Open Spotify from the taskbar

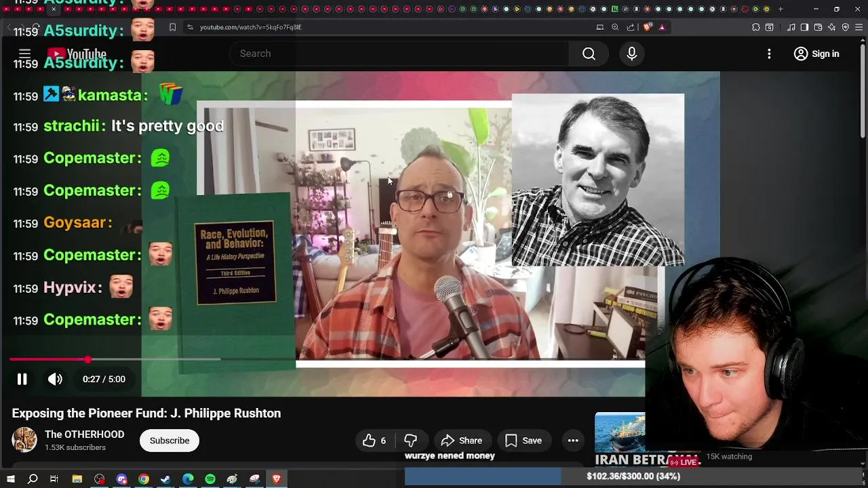210,479
